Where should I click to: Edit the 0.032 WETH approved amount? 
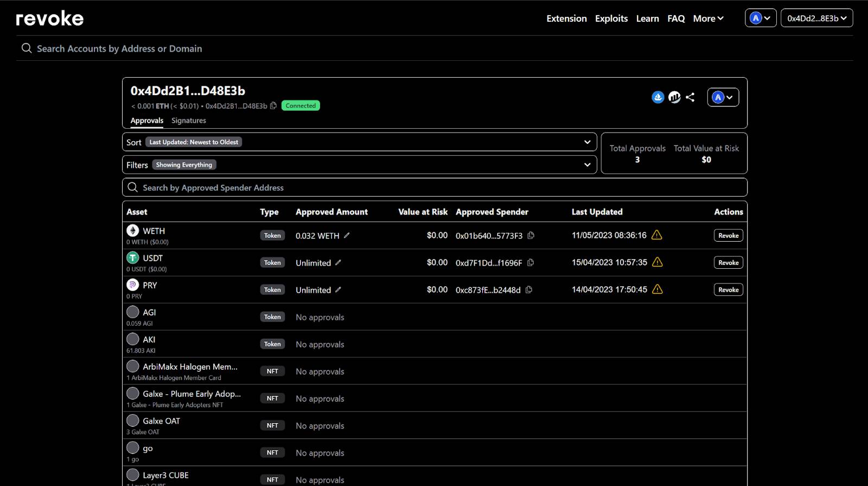point(347,235)
